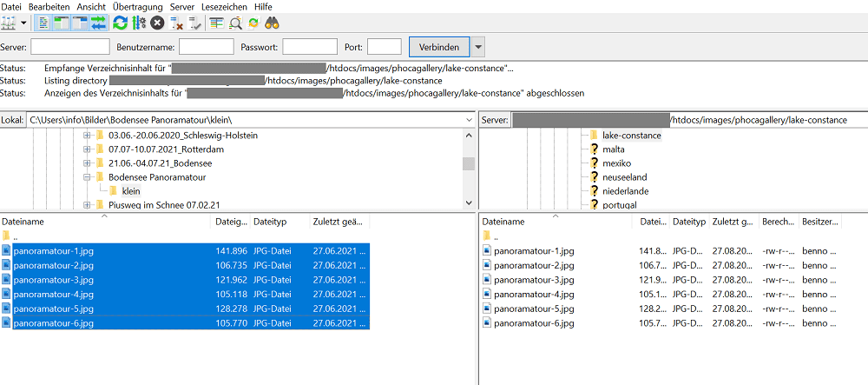The width and height of the screenshot is (868, 385).
Task: Click the Benutzername input field
Action: pos(206,47)
